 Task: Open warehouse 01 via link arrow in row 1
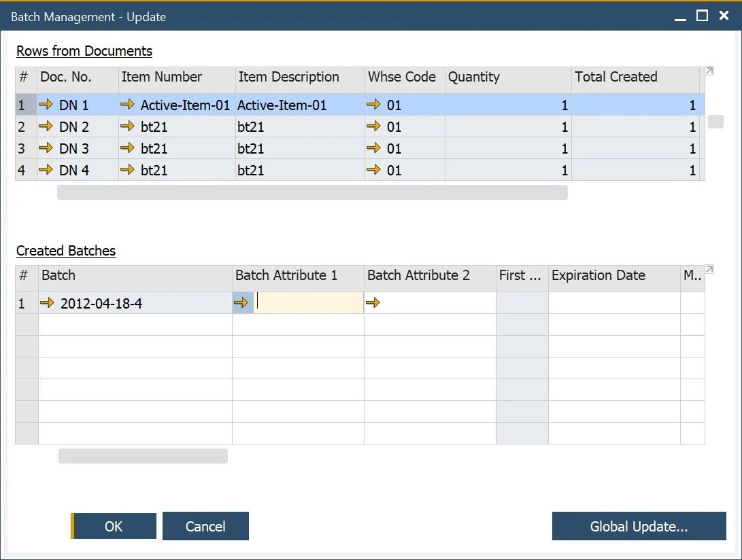click(373, 105)
